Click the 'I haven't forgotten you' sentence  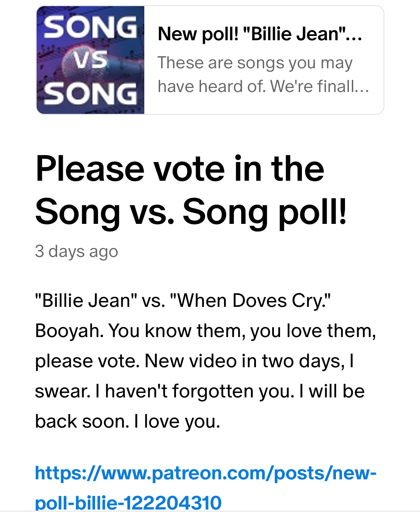tap(195, 391)
